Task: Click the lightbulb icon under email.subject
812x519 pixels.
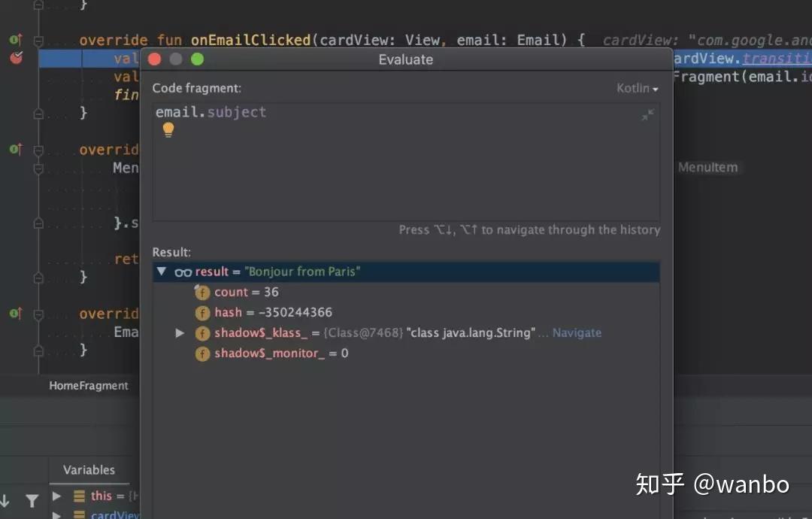Action: point(168,129)
